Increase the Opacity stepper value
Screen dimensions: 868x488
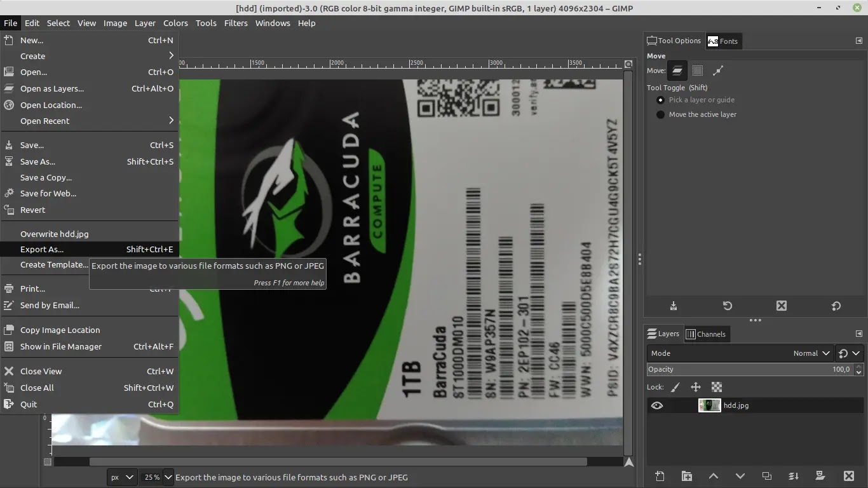(860, 366)
